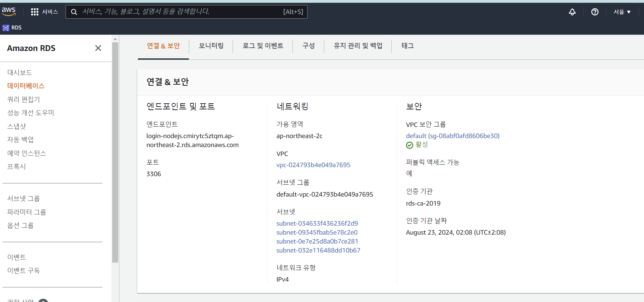Open 옵션 그룹 in the sidebar
The width and height of the screenshot is (644, 302).
(20, 225)
